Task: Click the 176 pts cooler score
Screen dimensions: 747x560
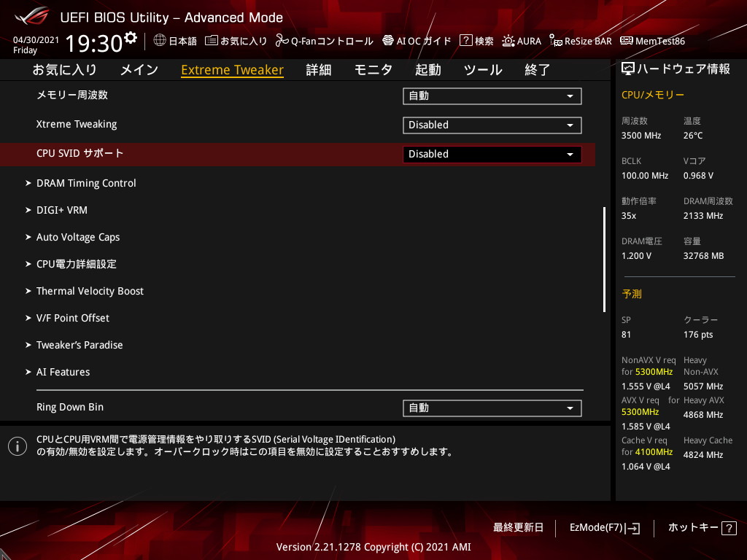Action: tap(698, 335)
